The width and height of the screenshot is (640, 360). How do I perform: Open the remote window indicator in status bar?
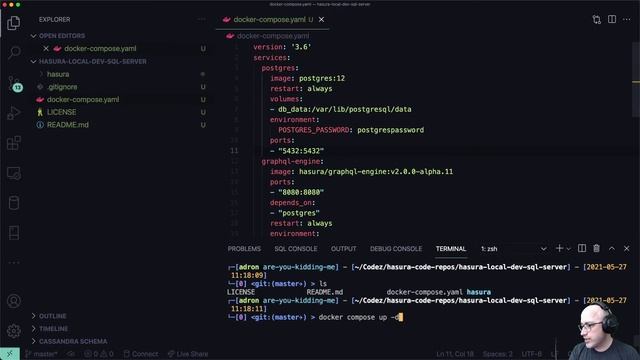coord(10,353)
